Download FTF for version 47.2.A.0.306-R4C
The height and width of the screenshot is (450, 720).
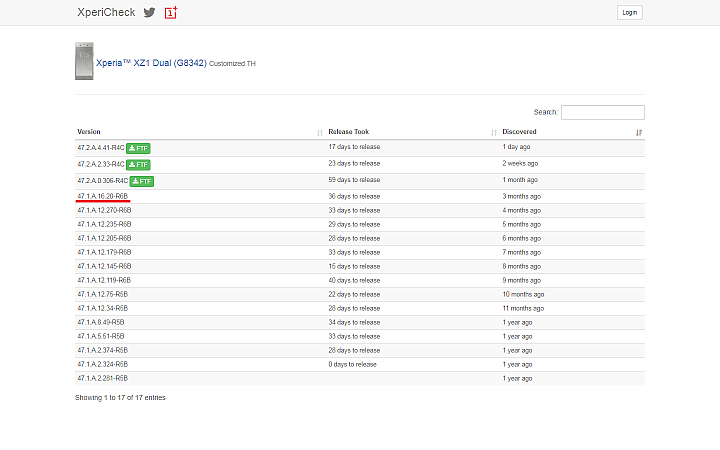pos(141,181)
